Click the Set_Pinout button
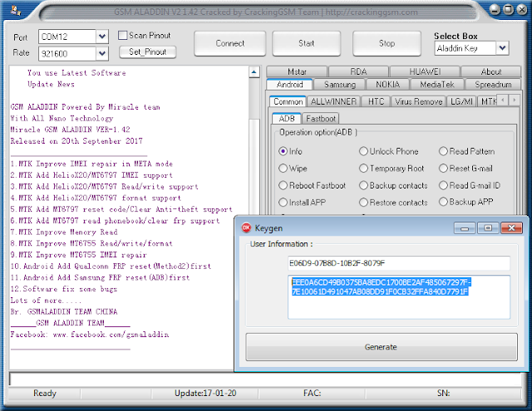The image size is (532, 411). [148, 51]
